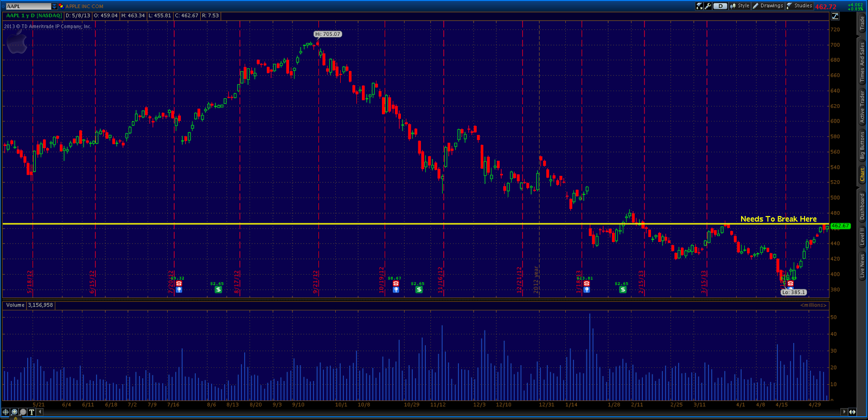Click the 462.72 last price at top right
Image resolution: width=868 pixels, height=420 pixels.
click(x=826, y=7)
